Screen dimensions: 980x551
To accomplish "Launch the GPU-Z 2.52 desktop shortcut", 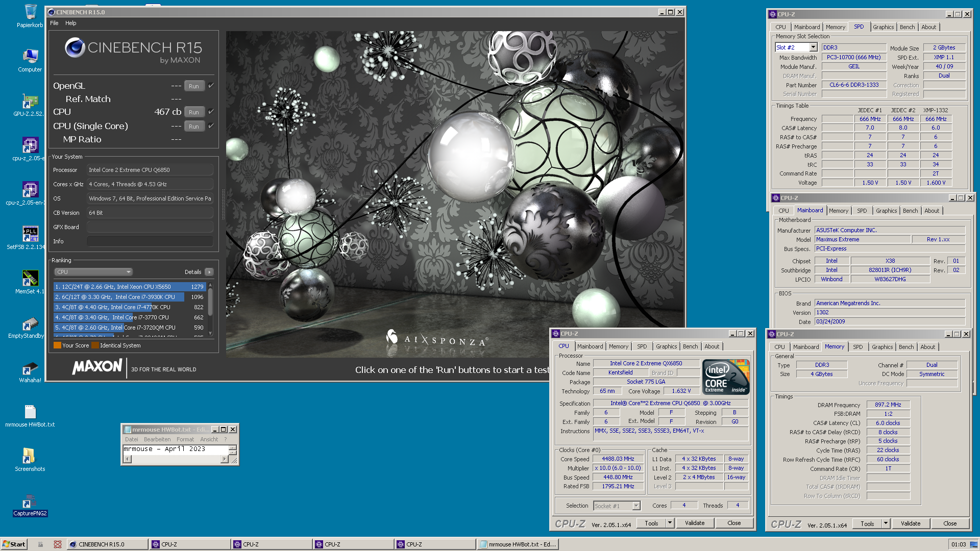I will (x=29, y=105).
